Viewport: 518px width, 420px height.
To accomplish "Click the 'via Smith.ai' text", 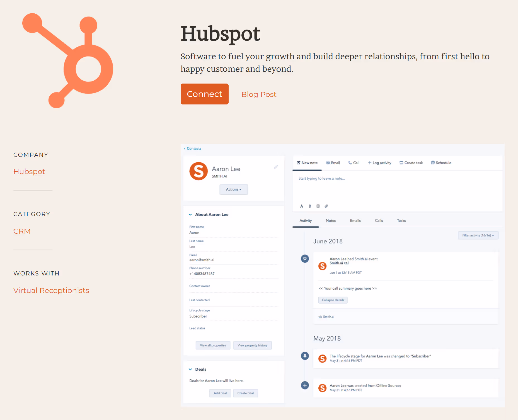I will coord(326,317).
